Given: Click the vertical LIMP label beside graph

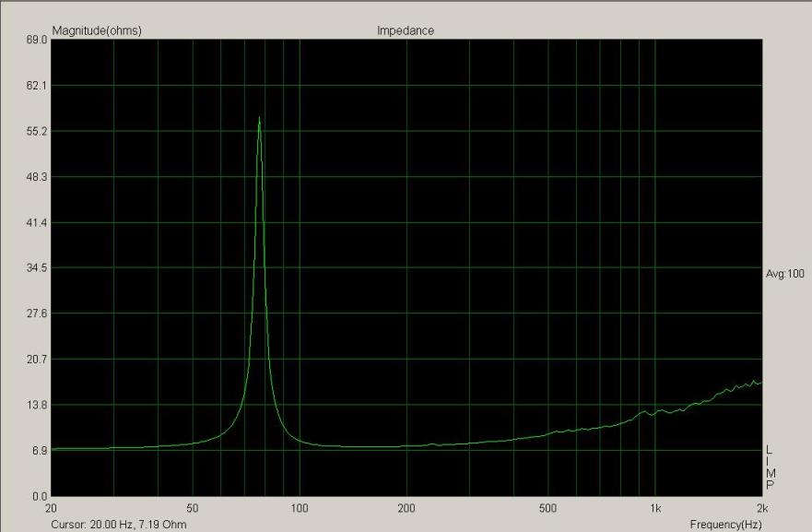Looking at the screenshot, I should 770,467.
